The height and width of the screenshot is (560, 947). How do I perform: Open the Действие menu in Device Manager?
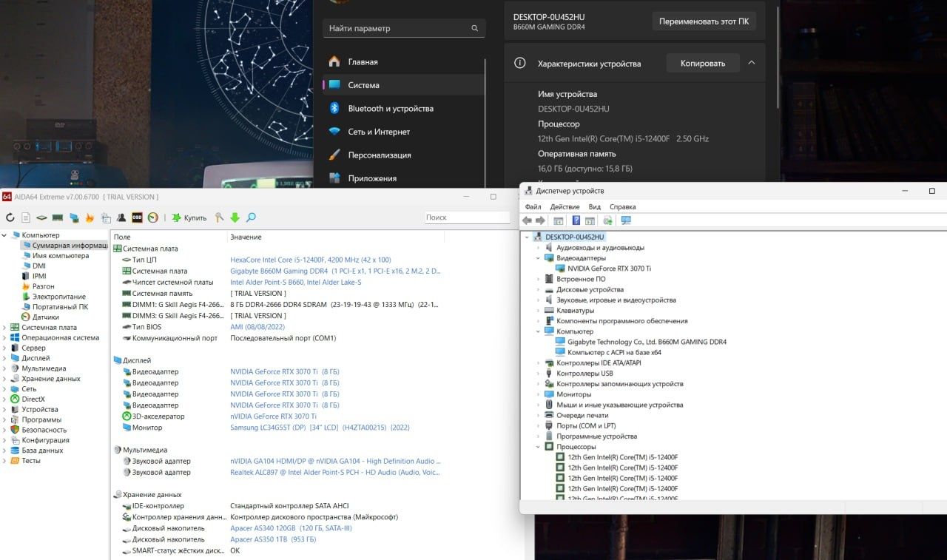pos(565,207)
